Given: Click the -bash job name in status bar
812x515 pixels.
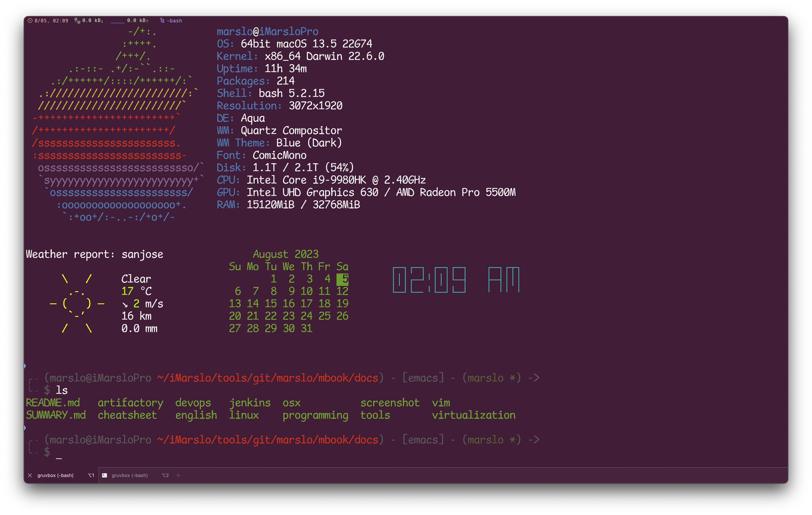Looking at the screenshot, I should point(174,20).
